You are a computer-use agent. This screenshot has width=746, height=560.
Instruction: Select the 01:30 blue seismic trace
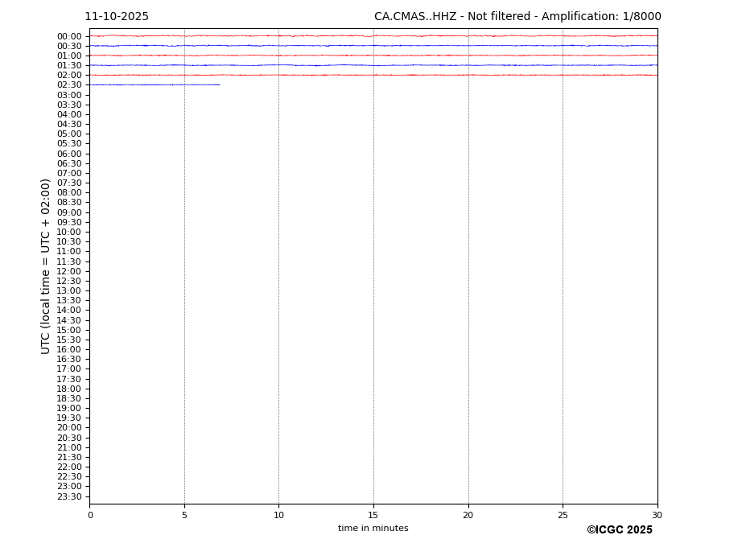(373, 65)
